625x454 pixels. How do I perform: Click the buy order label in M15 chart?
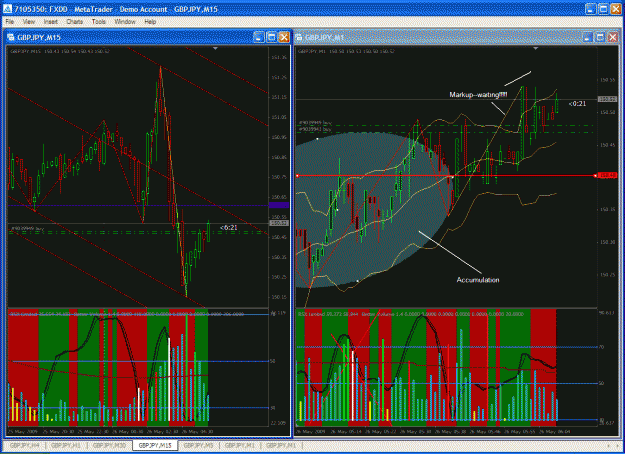(27, 229)
